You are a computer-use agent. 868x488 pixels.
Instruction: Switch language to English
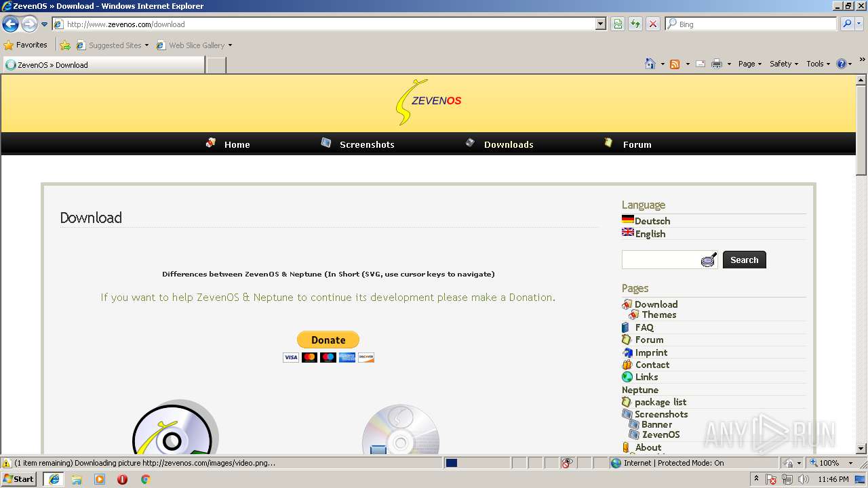(650, 234)
